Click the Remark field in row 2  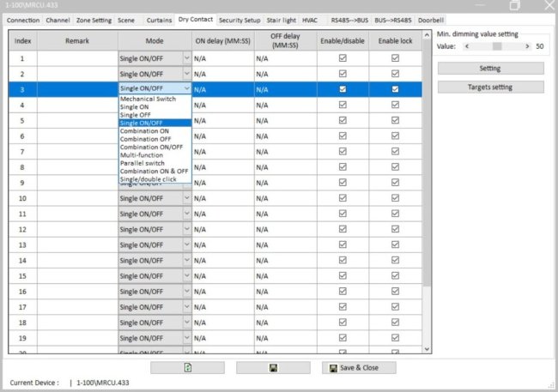(77, 74)
